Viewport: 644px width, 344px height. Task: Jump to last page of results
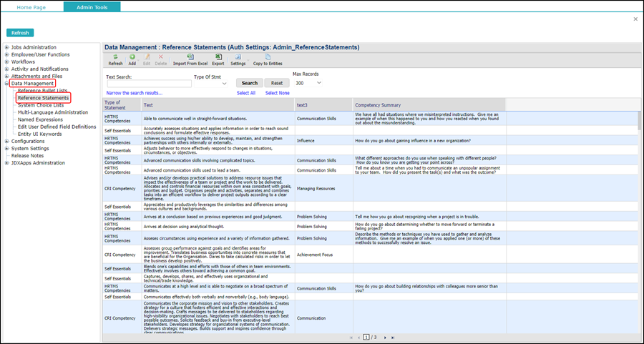pyautogui.click(x=394, y=337)
